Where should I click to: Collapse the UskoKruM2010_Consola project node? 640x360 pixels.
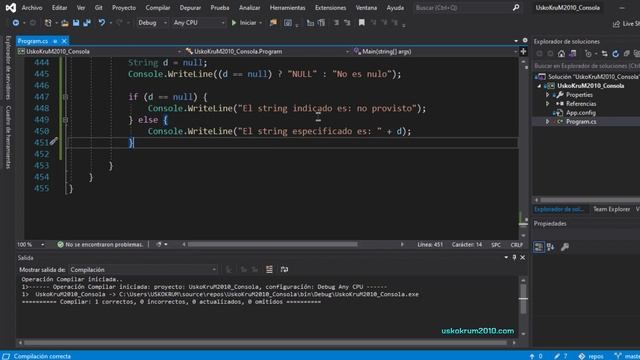coord(539,86)
